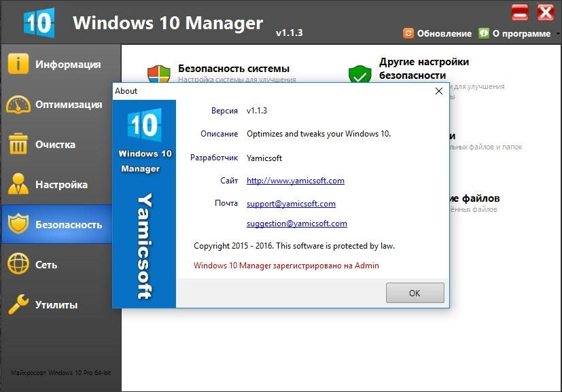Expand the arrow next to О программе

point(558,34)
